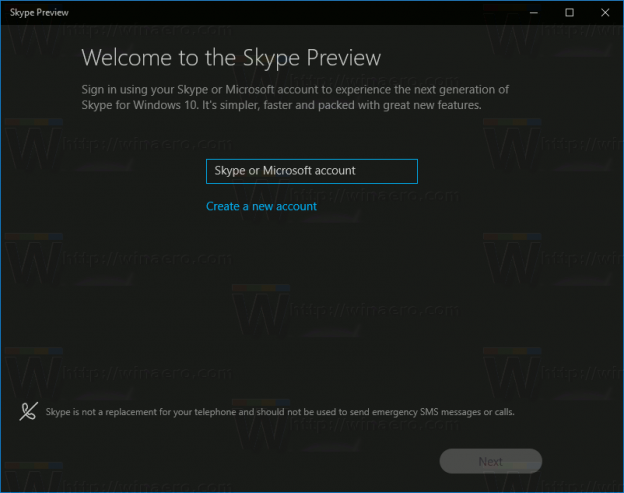Maximize the Skype Preview window
624x493 pixels.
(x=569, y=13)
